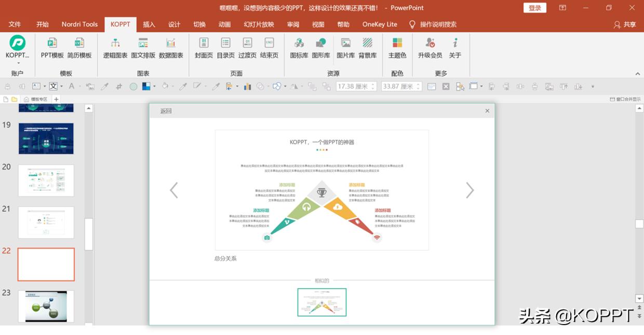Open the OneKey Lite tab

tap(379, 24)
